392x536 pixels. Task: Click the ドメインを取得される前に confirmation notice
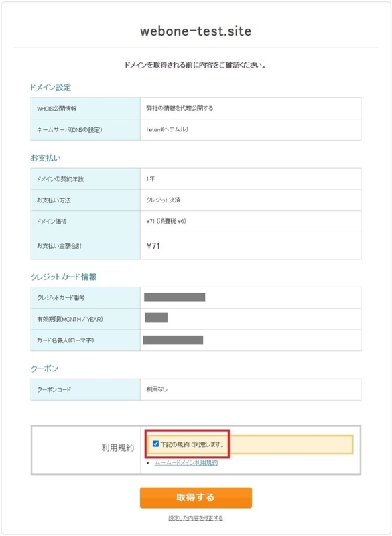coord(196,65)
